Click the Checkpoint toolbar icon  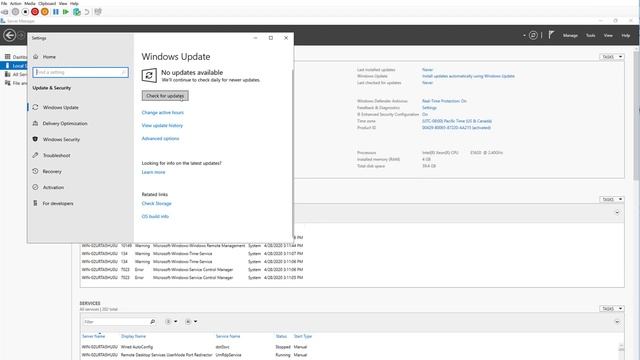click(76, 12)
